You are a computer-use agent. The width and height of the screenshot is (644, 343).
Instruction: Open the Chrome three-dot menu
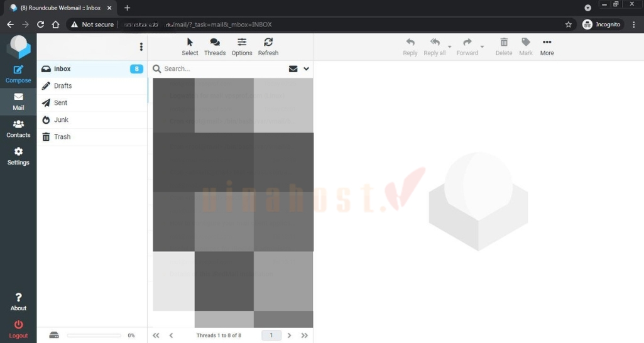click(x=634, y=24)
